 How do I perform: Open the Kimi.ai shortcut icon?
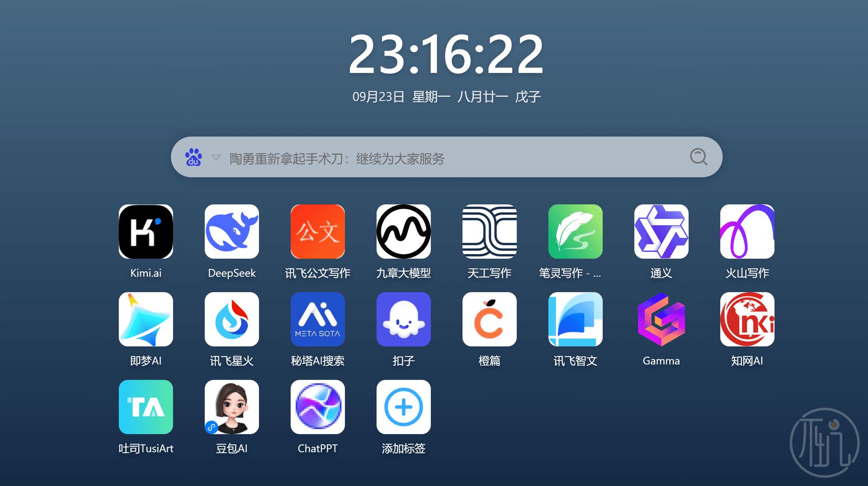click(x=146, y=231)
